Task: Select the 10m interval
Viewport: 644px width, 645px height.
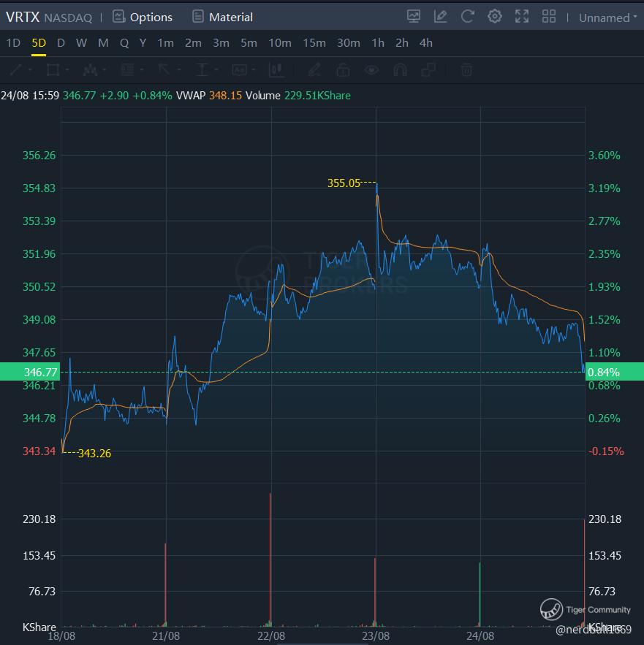Action: click(x=280, y=43)
